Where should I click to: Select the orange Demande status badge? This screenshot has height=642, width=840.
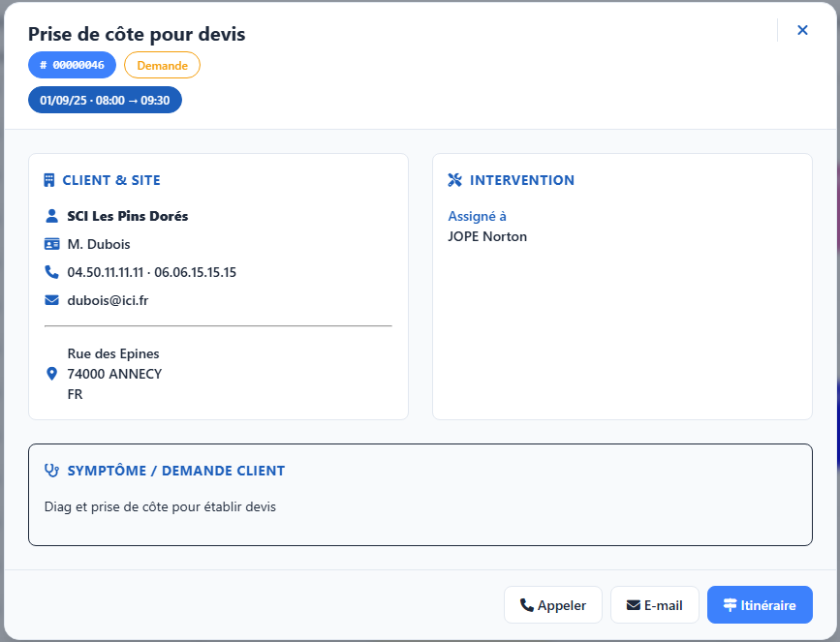click(162, 65)
